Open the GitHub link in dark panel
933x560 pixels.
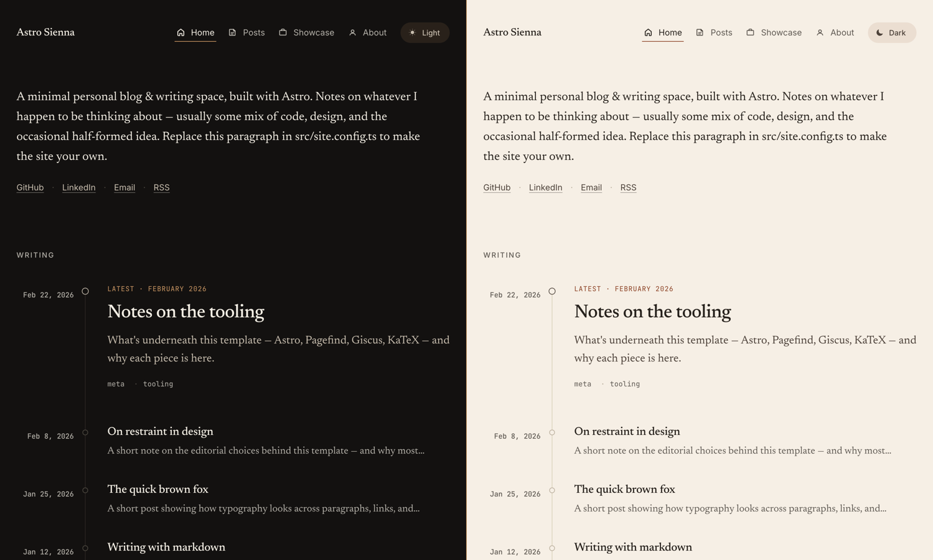(30, 187)
